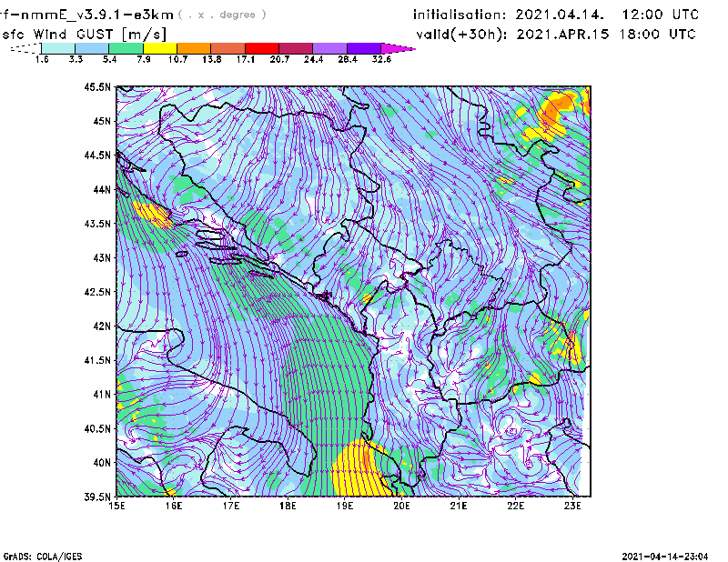This screenshot has width=728, height=562.
Task: Click the 43N latitude label
Action: (102, 257)
